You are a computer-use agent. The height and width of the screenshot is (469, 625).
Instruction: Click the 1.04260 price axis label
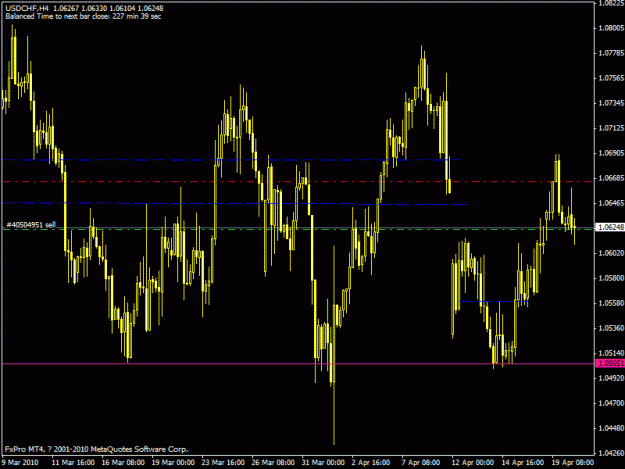pos(611,453)
